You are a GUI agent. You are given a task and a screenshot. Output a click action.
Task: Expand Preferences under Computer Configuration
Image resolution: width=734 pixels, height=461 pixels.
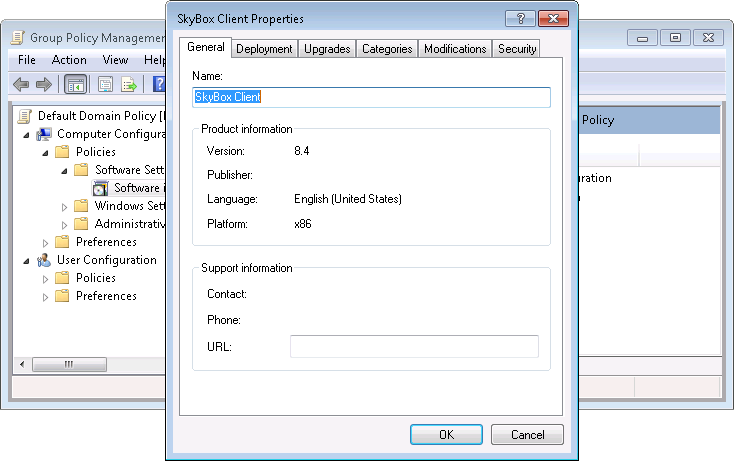tap(45, 243)
